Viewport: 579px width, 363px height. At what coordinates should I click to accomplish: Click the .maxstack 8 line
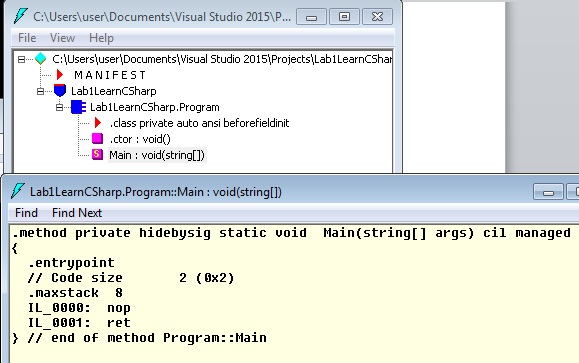click(75, 293)
